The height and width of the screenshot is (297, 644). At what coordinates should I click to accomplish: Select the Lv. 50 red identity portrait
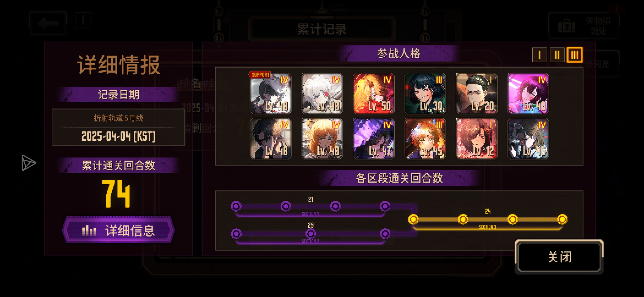(x=374, y=94)
